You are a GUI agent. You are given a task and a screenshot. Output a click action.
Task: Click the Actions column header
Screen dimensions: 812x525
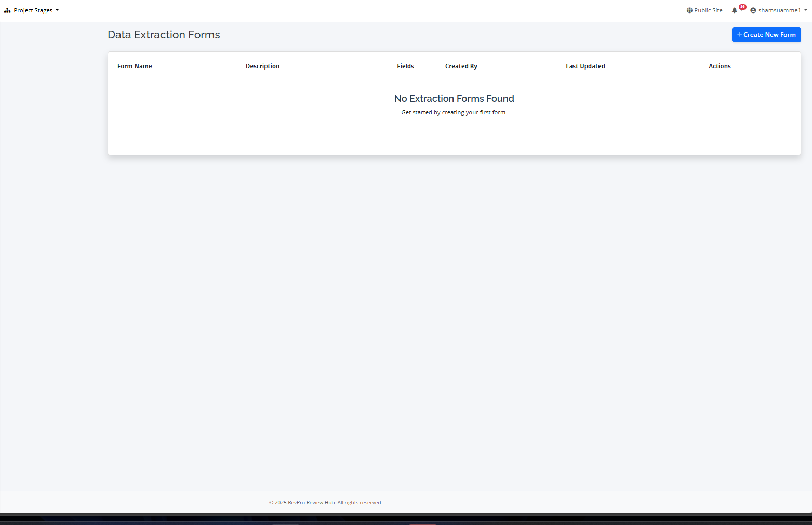pos(720,66)
